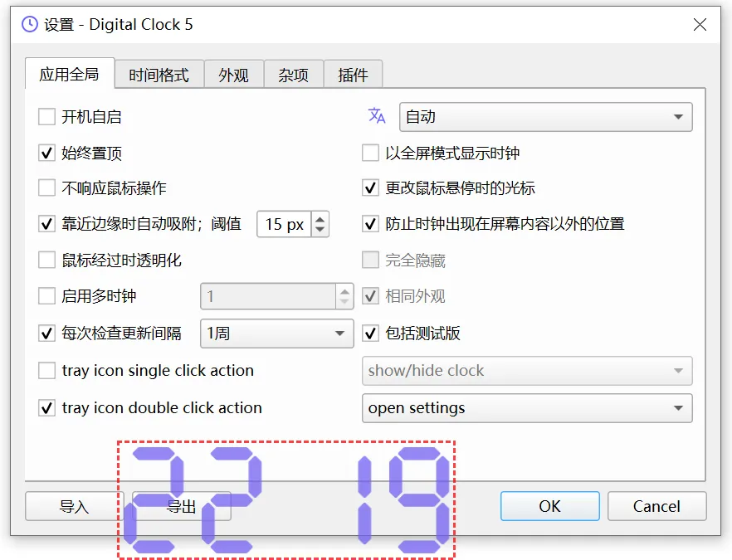Open the open settings action dropdown

pyautogui.click(x=527, y=408)
